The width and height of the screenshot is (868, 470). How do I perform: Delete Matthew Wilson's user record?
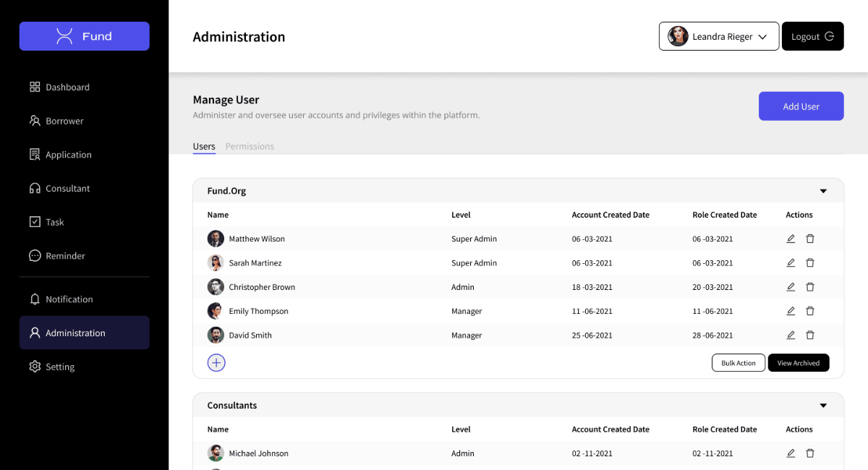coord(810,239)
